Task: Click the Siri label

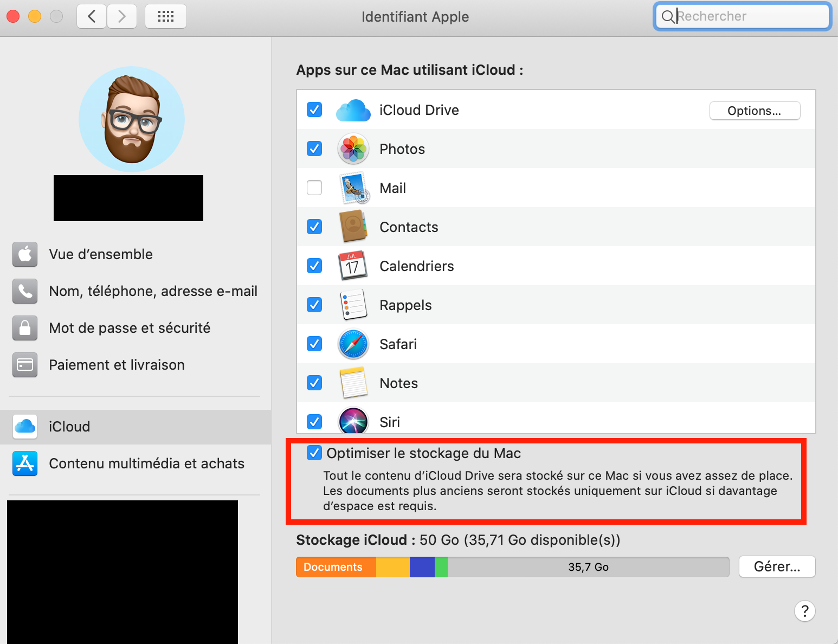Action: [390, 422]
